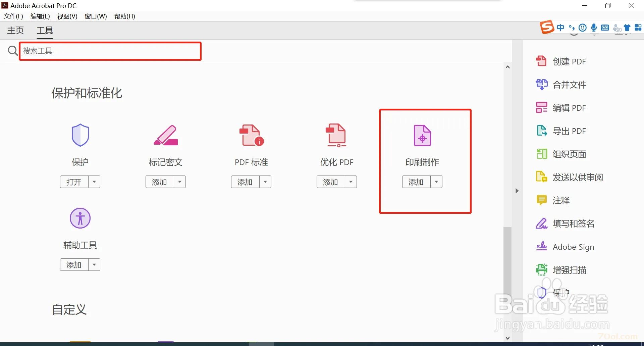Expand dropdown arrow for 标记密文 添加
Image resolution: width=644 pixels, height=346 pixels.
click(x=180, y=182)
